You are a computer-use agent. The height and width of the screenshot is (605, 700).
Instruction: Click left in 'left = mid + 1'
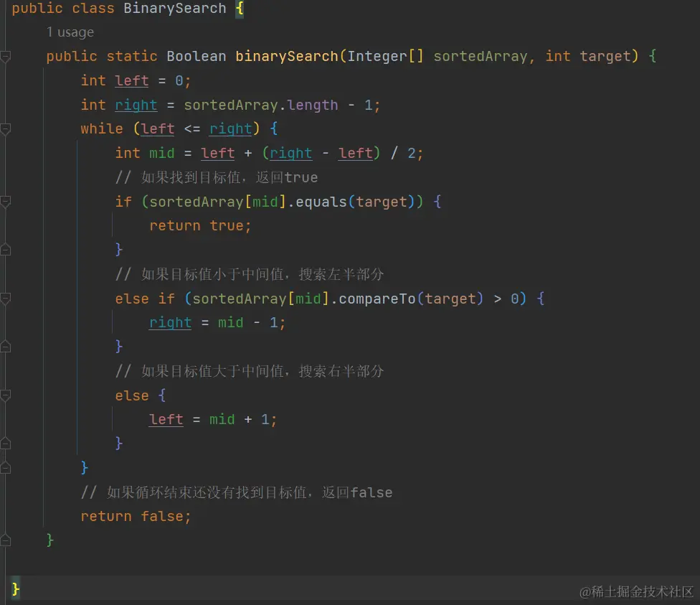coord(166,420)
